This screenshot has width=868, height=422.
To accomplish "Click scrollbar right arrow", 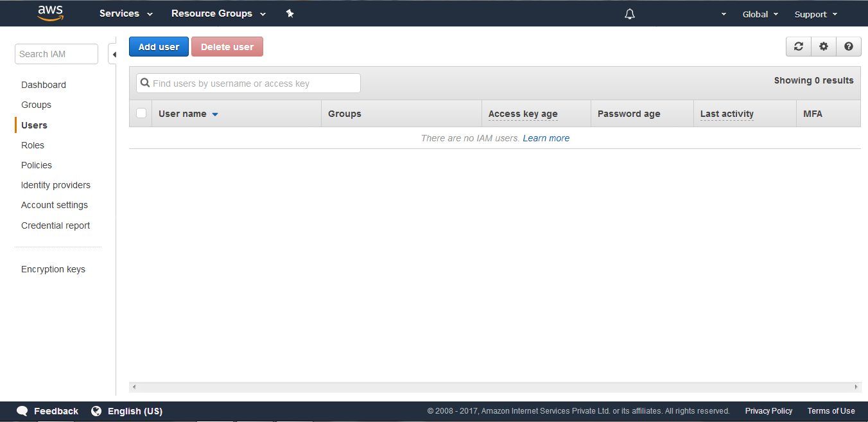I will [856, 387].
